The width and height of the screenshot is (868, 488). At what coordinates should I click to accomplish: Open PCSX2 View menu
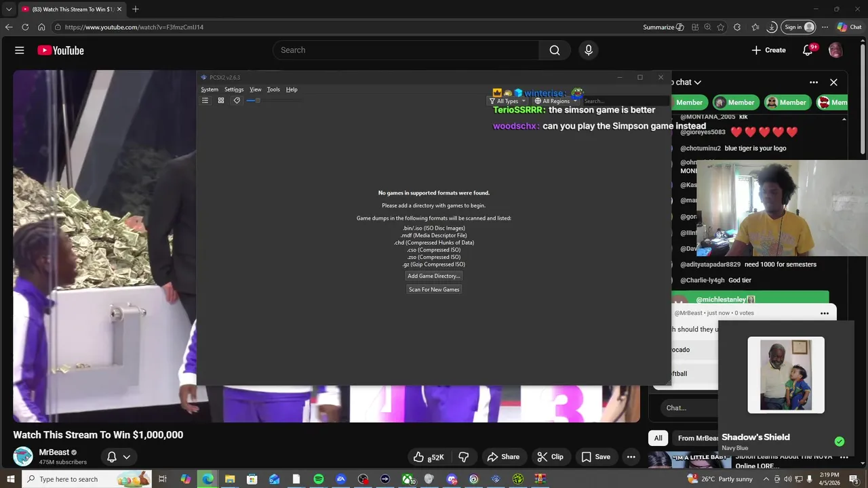(255, 89)
